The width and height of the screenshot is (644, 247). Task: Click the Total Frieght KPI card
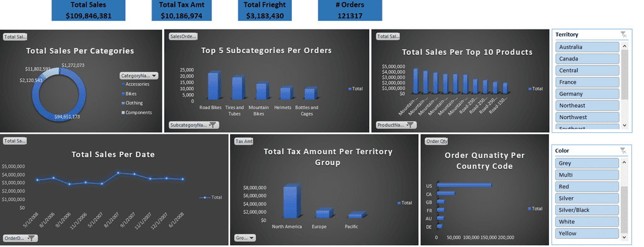point(265,10)
